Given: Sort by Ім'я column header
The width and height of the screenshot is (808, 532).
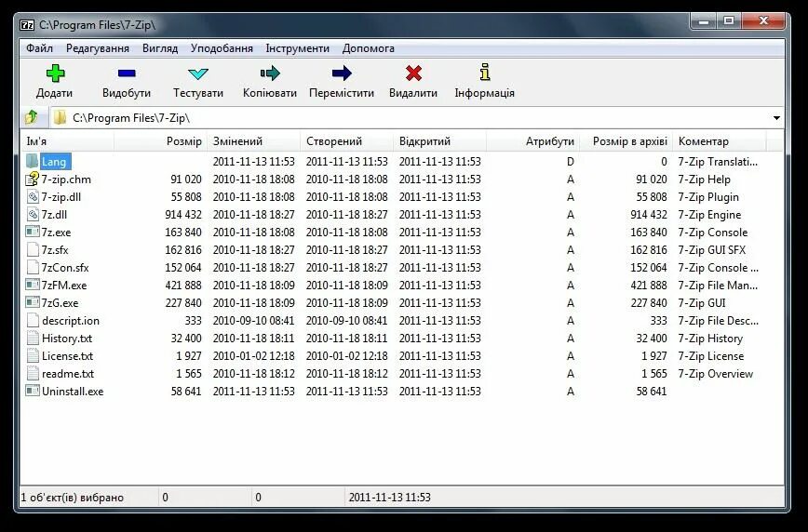Looking at the screenshot, I should point(67,141).
